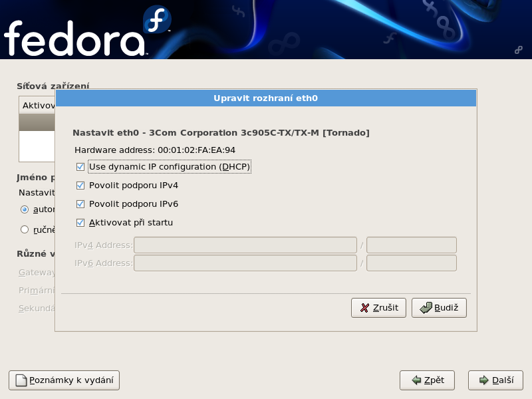Click the Sekundá label in background window
Screen dimensions: 532x399
(37, 309)
